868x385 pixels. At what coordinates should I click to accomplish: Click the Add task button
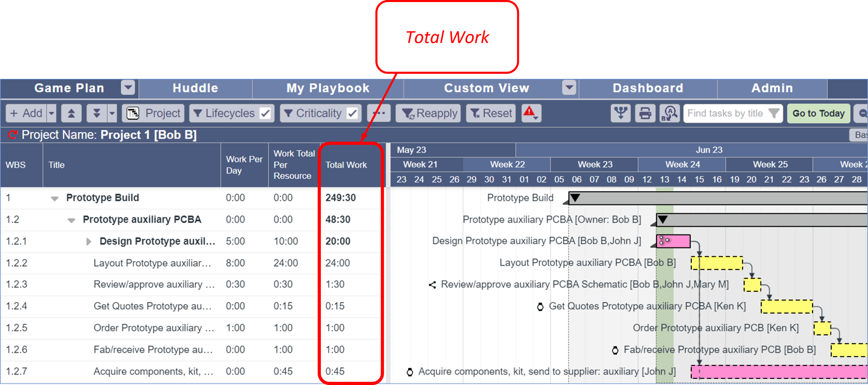(26, 113)
